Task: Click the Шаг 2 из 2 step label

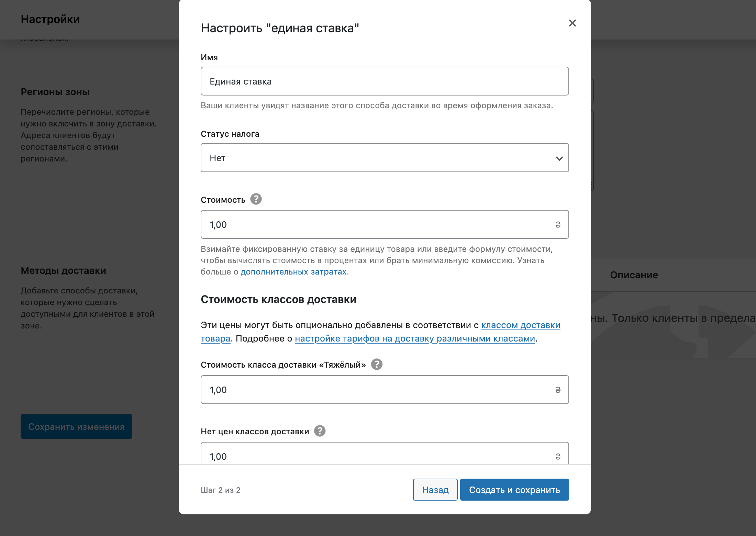Action: 221,490
